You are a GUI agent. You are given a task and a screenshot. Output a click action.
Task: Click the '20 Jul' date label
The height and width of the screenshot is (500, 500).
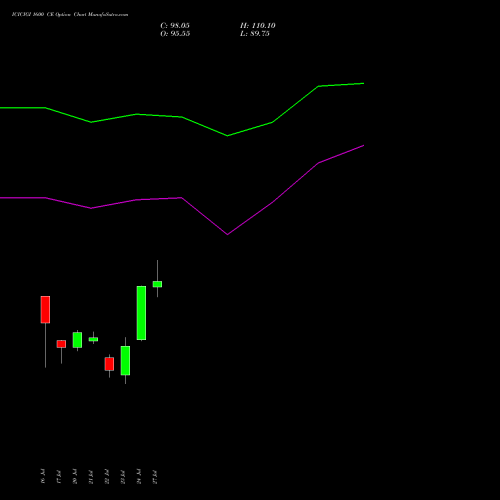75,476
